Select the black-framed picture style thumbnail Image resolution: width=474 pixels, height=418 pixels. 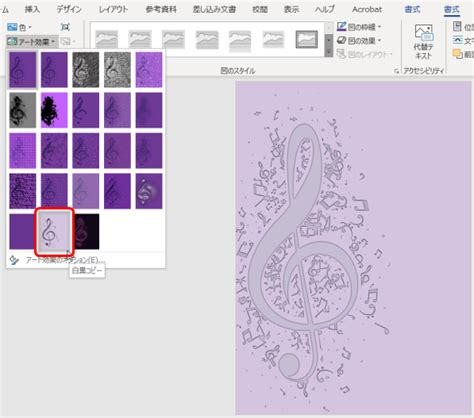pos(307,39)
